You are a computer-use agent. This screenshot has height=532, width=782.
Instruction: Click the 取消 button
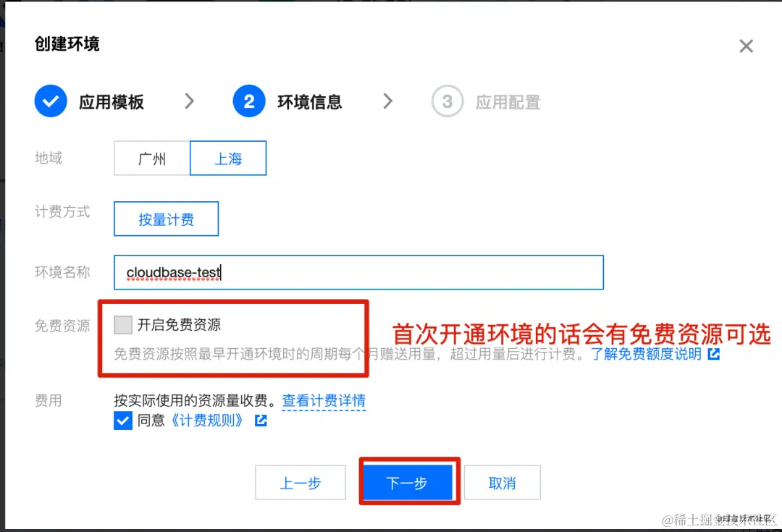(x=503, y=483)
